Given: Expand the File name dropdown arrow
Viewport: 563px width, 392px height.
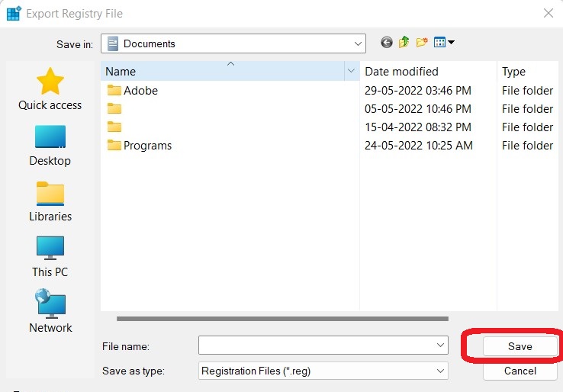Looking at the screenshot, I should 440,345.
